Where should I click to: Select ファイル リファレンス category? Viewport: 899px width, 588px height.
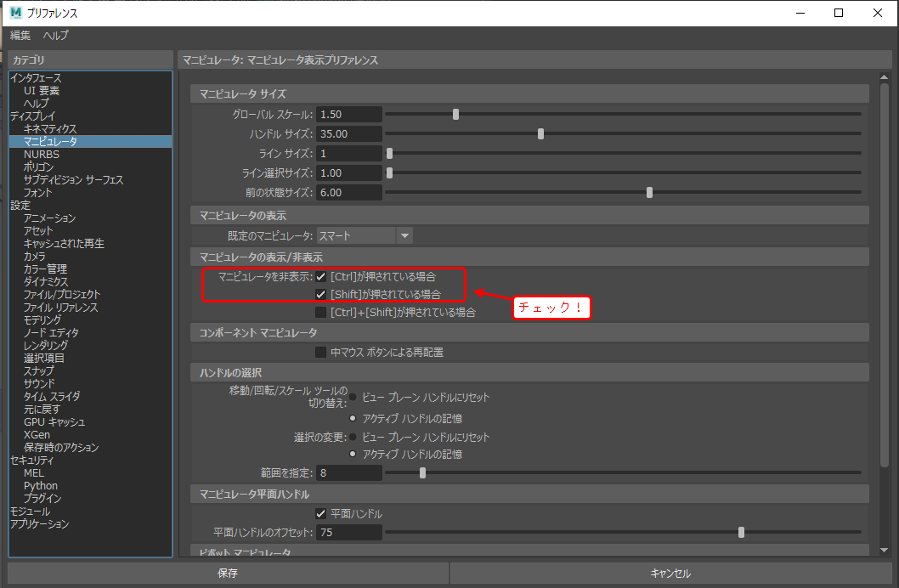[x=61, y=308]
